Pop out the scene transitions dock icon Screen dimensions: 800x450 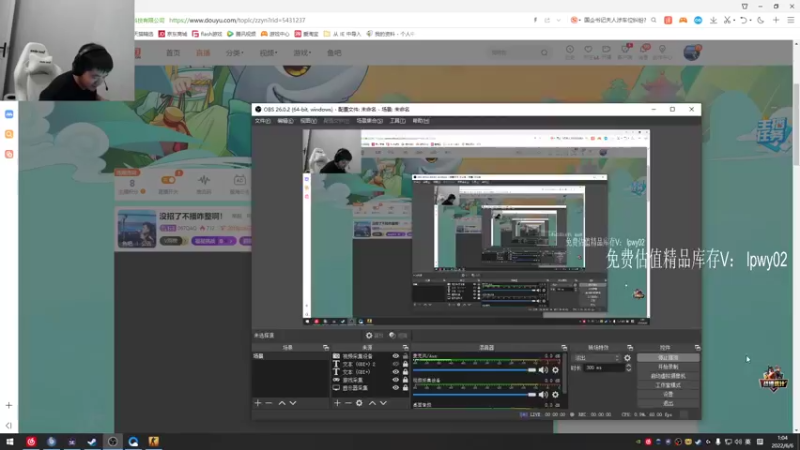coord(630,347)
